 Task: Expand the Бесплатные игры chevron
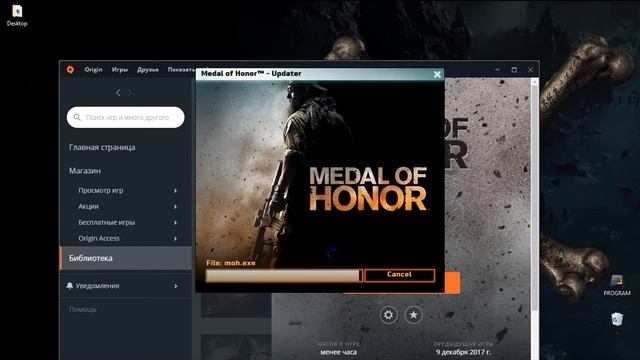click(x=175, y=222)
